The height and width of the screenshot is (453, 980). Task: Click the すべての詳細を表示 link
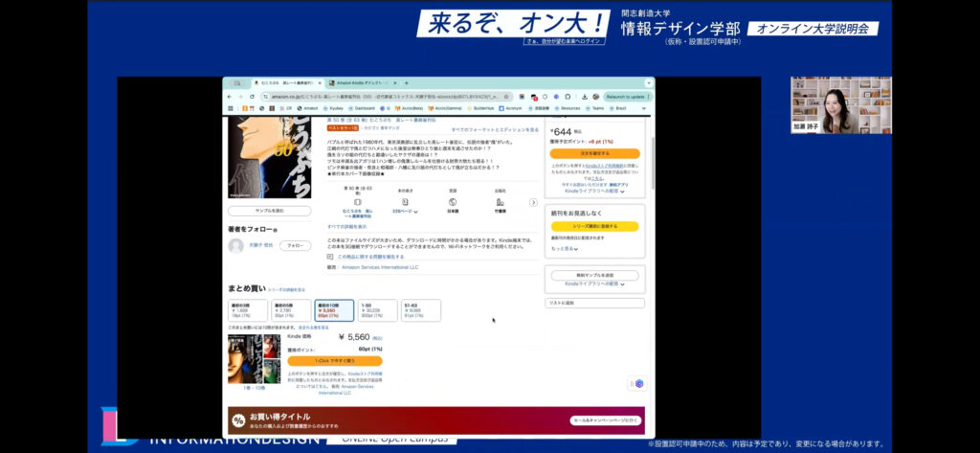click(x=348, y=226)
